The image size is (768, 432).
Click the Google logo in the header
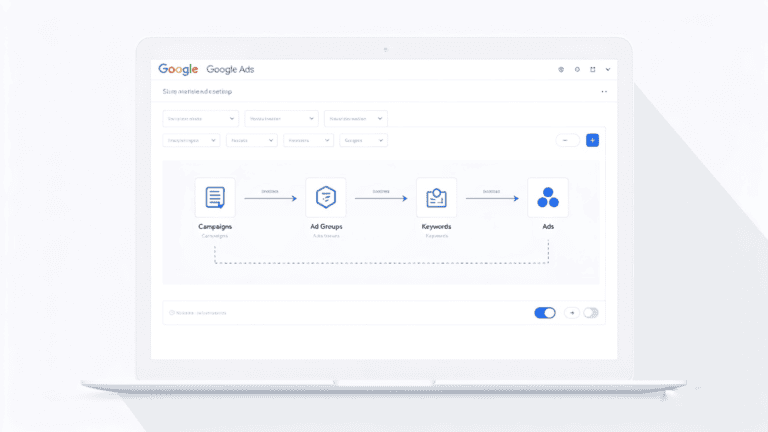[x=178, y=70]
